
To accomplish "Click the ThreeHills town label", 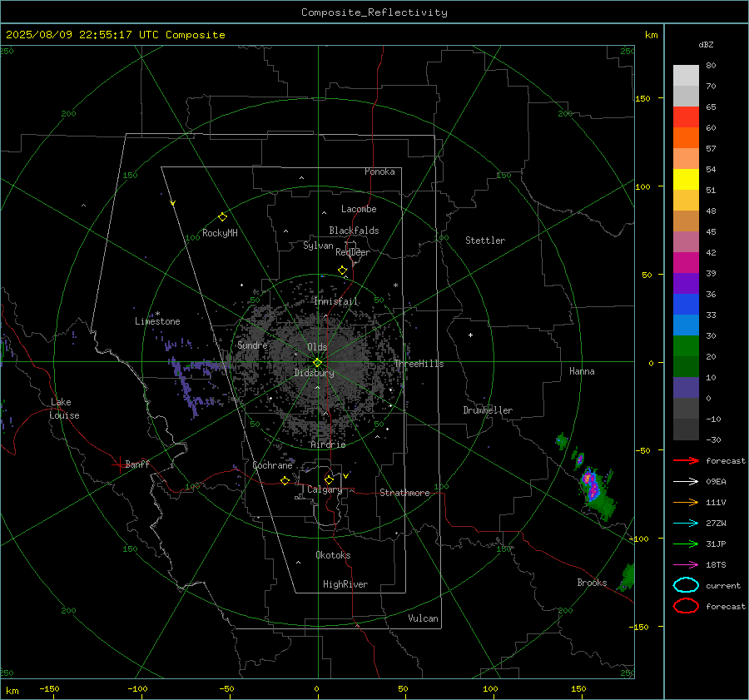I will coord(419,364).
